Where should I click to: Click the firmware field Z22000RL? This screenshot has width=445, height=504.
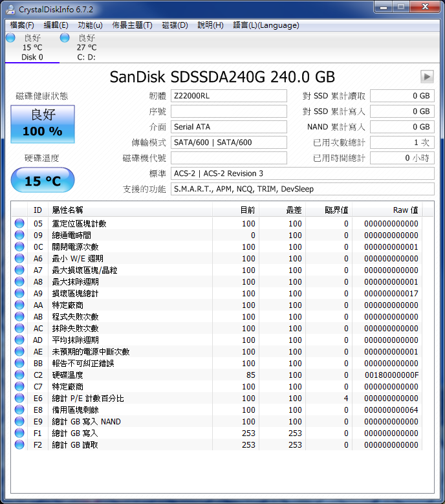[229, 96]
